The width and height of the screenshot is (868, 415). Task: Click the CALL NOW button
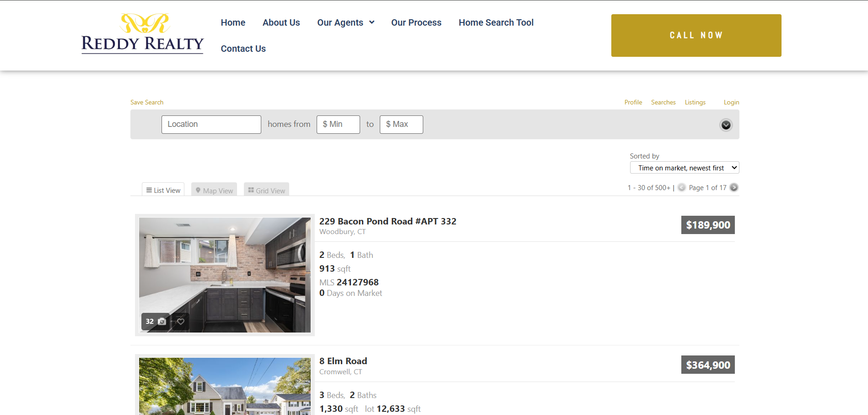696,35
